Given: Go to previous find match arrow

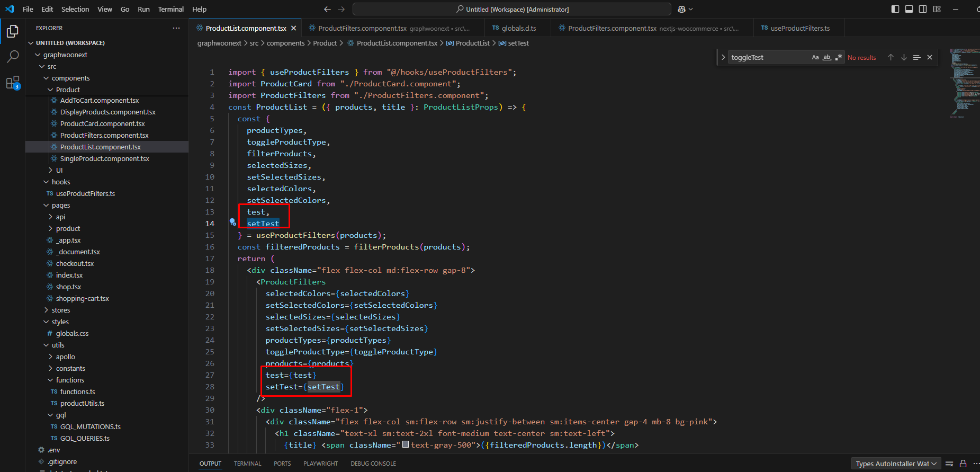Looking at the screenshot, I should 891,57.
